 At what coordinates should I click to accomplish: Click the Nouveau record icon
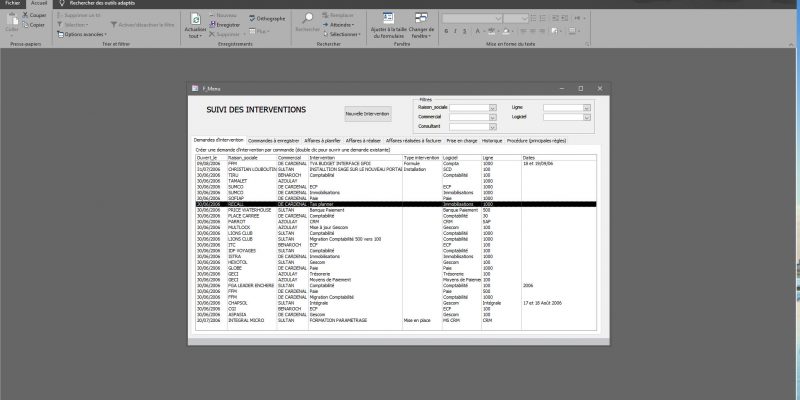tap(213, 16)
